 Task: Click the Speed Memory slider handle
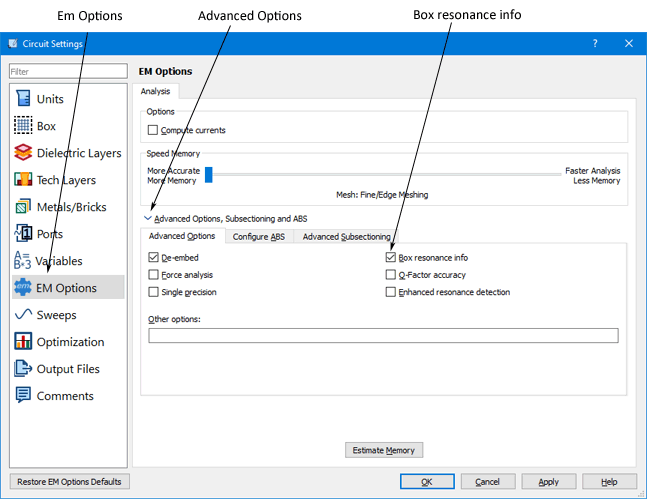pos(209,175)
